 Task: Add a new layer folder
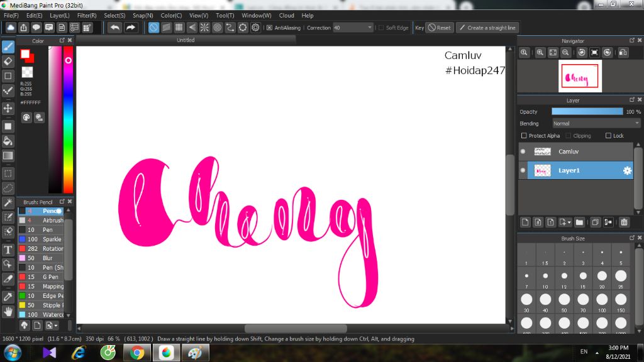(579, 222)
